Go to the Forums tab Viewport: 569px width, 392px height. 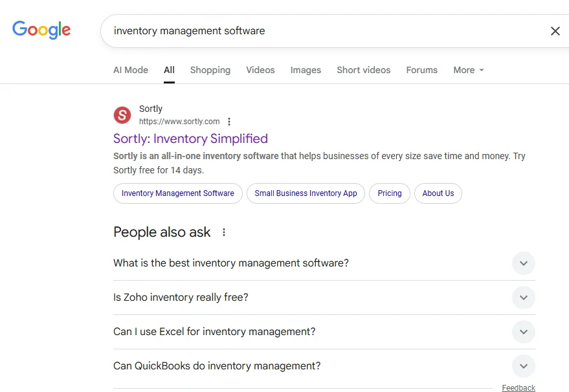421,70
